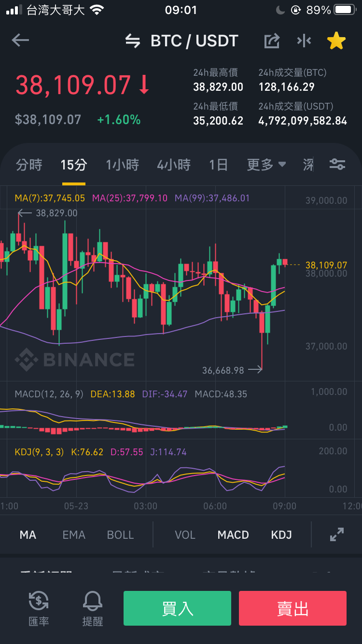
Task: Switch to the 1小時 timeframe tab
Action: click(x=123, y=165)
